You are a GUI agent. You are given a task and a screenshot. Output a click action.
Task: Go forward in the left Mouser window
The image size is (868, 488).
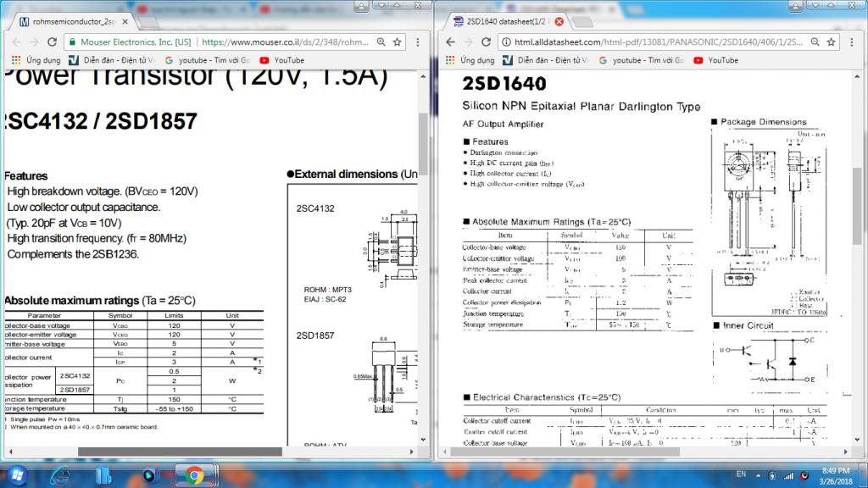(34, 42)
